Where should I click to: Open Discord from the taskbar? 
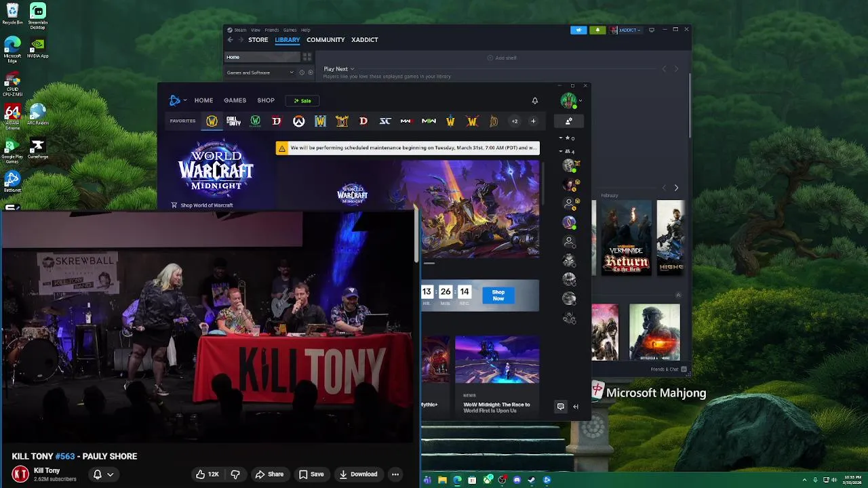tap(517, 481)
